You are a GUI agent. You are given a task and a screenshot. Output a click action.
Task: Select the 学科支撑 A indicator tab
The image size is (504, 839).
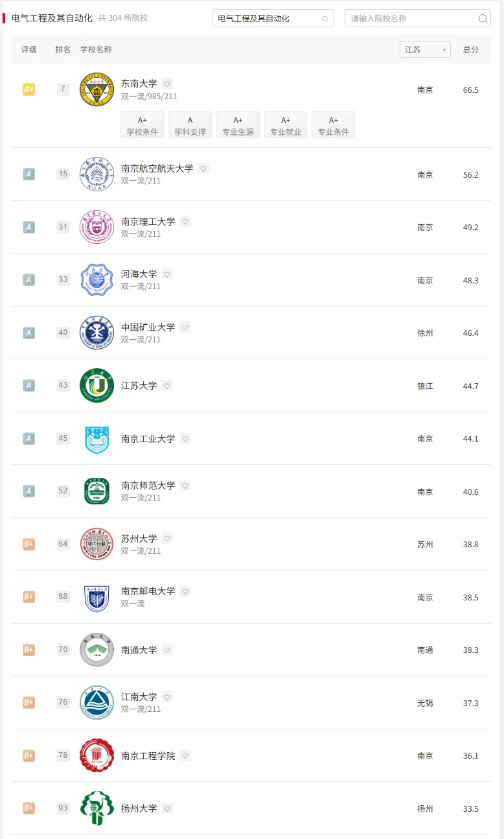(190, 125)
